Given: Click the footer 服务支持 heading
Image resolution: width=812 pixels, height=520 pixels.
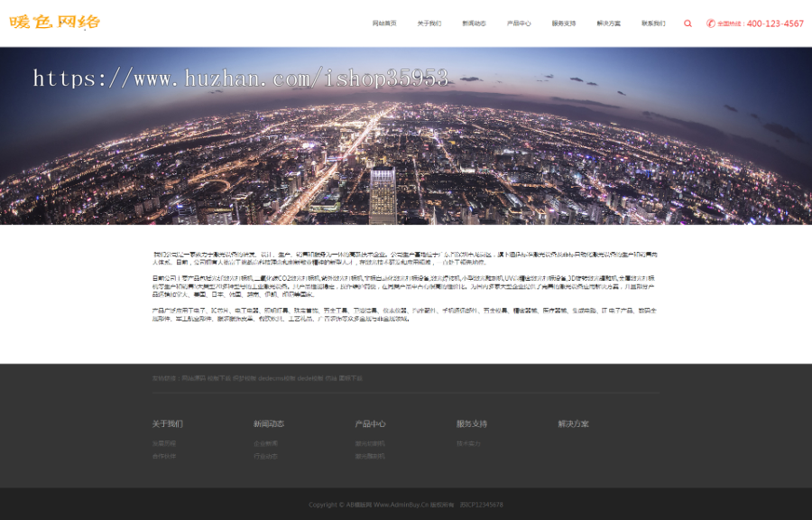Looking at the screenshot, I should (x=472, y=423).
